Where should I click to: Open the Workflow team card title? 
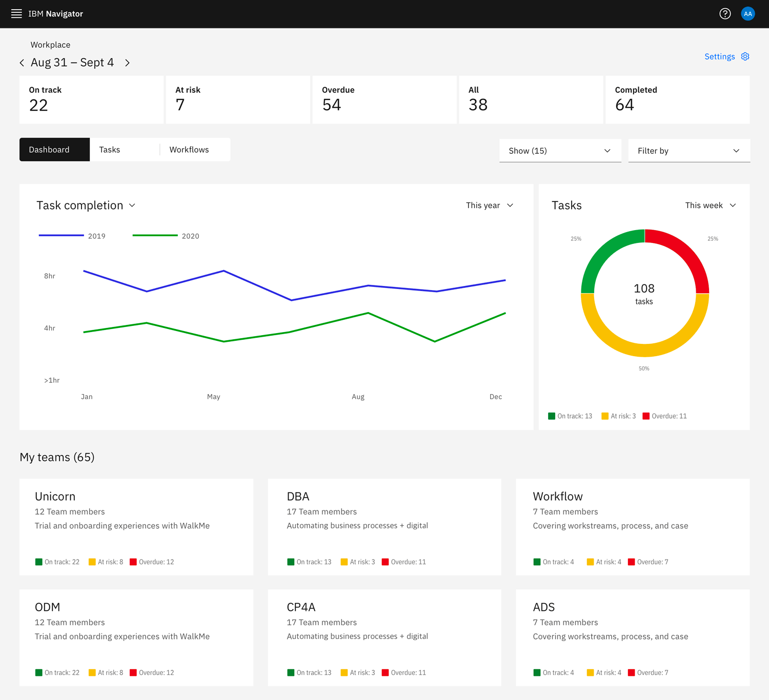click(x=558, y=497)
